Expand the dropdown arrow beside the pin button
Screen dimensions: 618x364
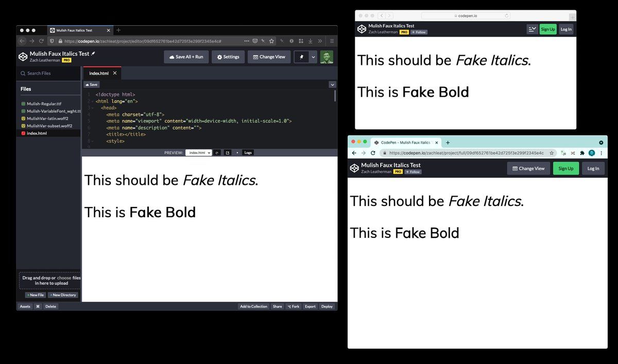tap(313, 57)
